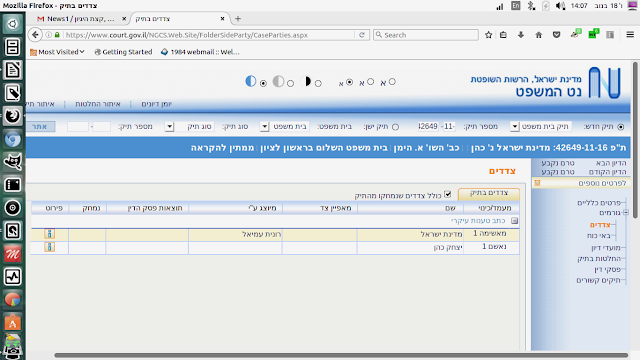Open the 1984 webmail bookmark
Screen dimensions: 640x360
pos(200,52)
